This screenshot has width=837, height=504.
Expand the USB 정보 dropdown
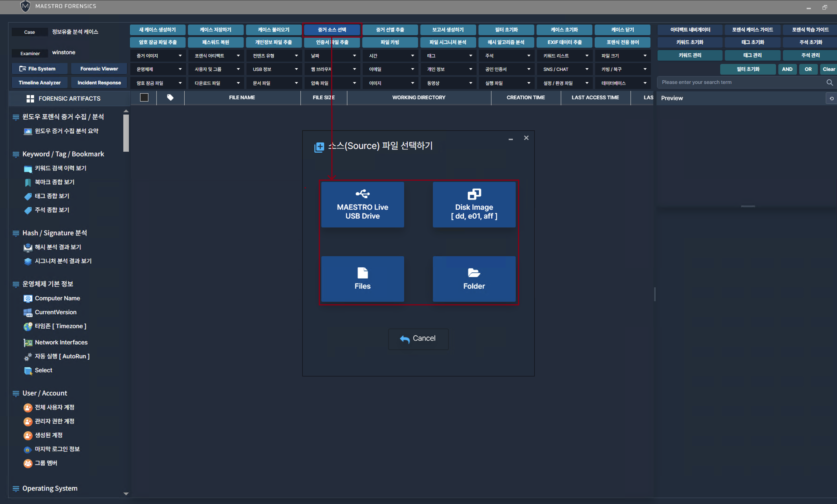coord(275,69)
